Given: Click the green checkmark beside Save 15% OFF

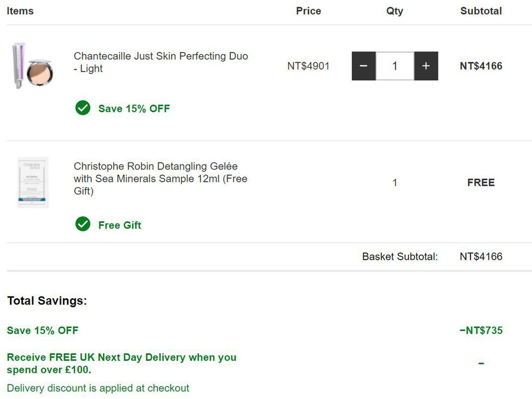Looking at the screenshot, I should coord(83,108).
